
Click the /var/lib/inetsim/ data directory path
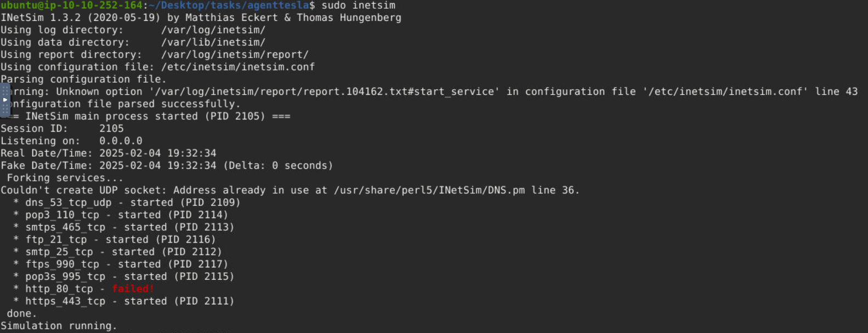(x=213, y=42)
